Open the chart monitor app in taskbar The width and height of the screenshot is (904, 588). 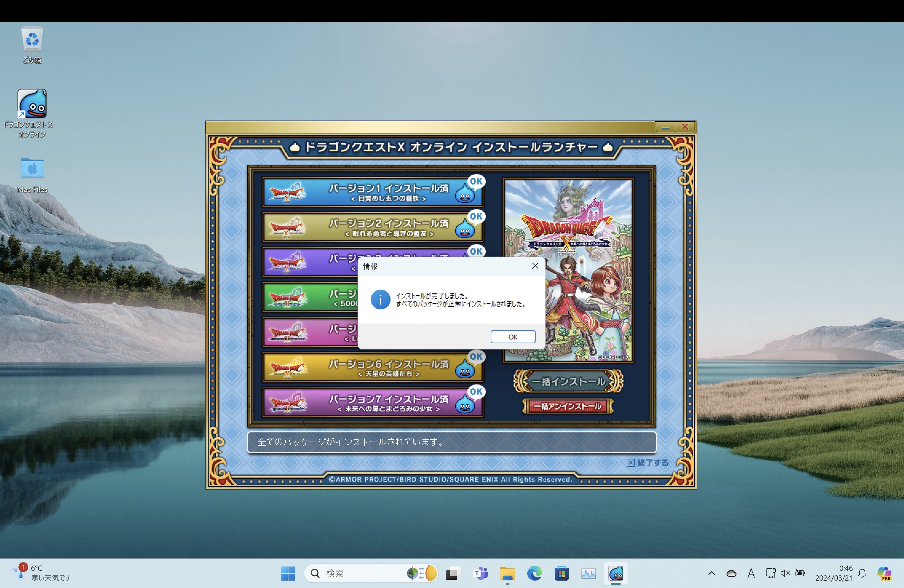point(588,573)
